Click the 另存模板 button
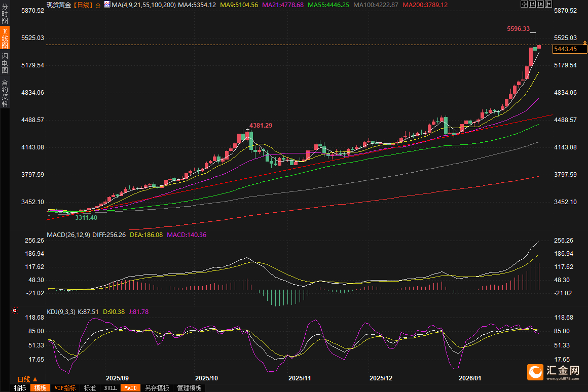This screenshot has width=588, height=392. click(157, 388)
